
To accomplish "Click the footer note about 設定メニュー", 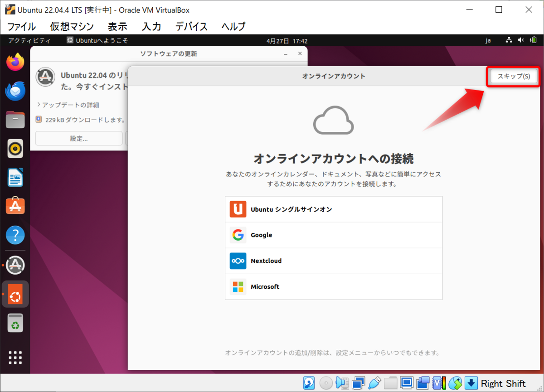I will pos(333,353).
